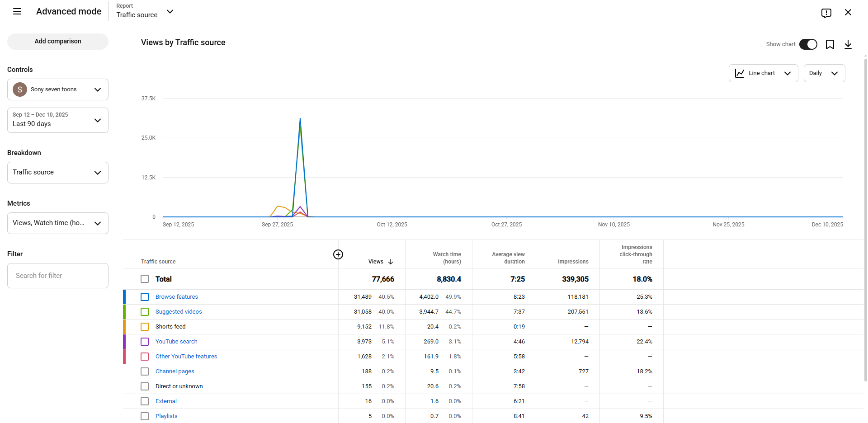This screenshot has width=868, height=423.
Task: Download the current report view
Action: click(848, 44)
